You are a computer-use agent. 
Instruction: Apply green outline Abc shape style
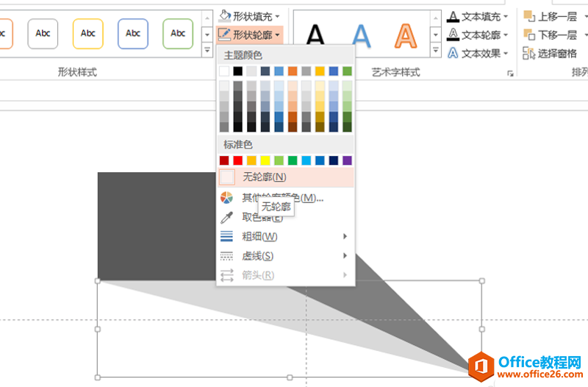[178, 34]
